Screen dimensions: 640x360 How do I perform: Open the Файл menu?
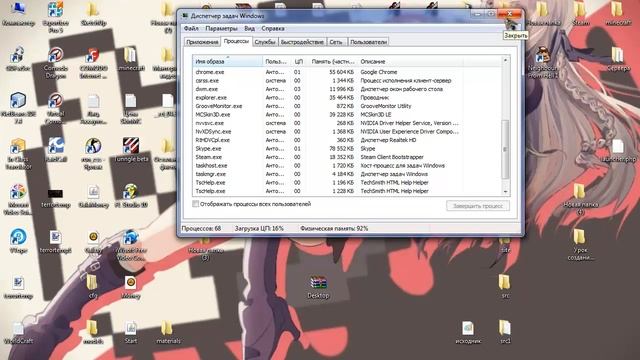click(191, 29)
